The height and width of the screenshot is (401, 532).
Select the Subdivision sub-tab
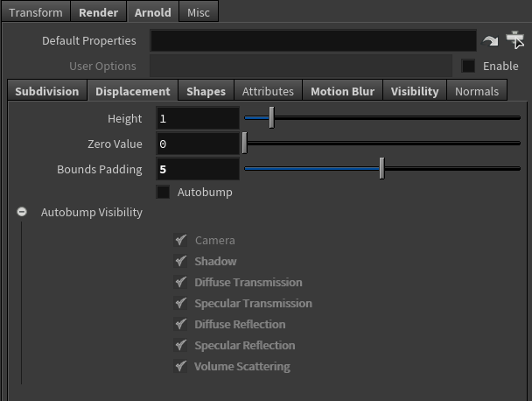(x=47, y=91)
